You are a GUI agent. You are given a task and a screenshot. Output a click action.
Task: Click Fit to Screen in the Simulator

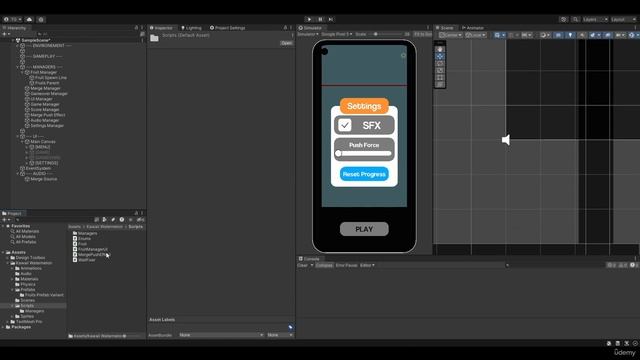click(422, 34)
